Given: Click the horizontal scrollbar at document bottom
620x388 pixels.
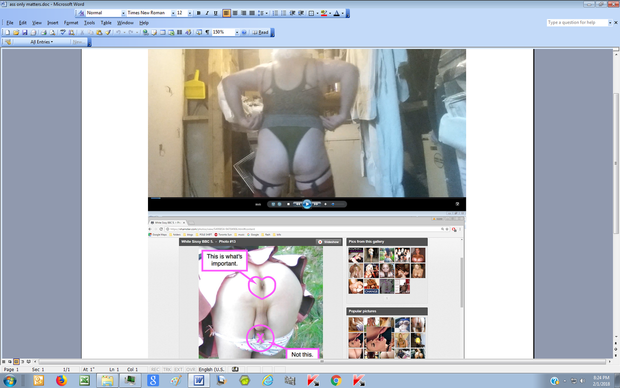Looking at the screenshot, I should [x=322, y=362].
